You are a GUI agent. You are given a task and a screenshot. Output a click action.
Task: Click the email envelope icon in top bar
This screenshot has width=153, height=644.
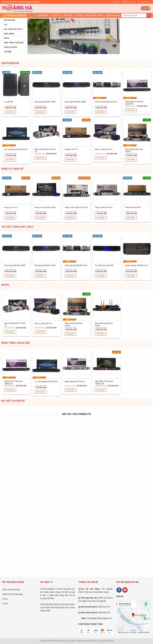click(x=114, y=2)
